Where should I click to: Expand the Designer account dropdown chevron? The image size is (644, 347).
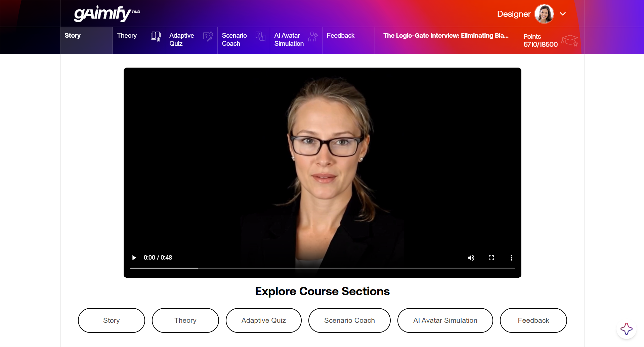563,14
